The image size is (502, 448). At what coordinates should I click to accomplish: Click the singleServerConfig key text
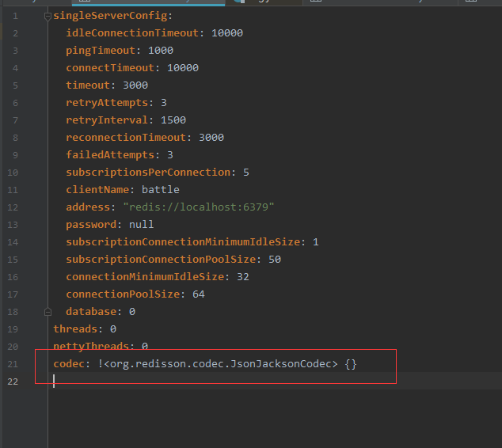coord(110,16)
